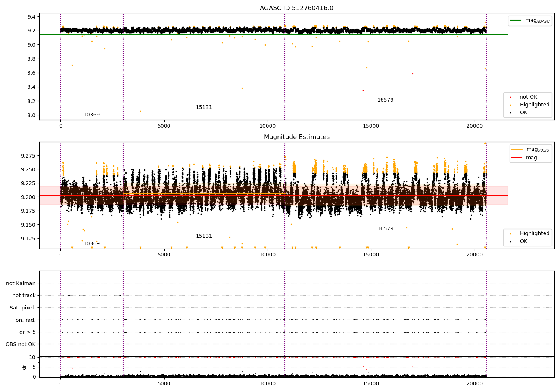Click the 'dr > 5' row label
Image resolution: width=560 pixels, height=392 pixels.
pyautogui.click(x=28, y=332)
